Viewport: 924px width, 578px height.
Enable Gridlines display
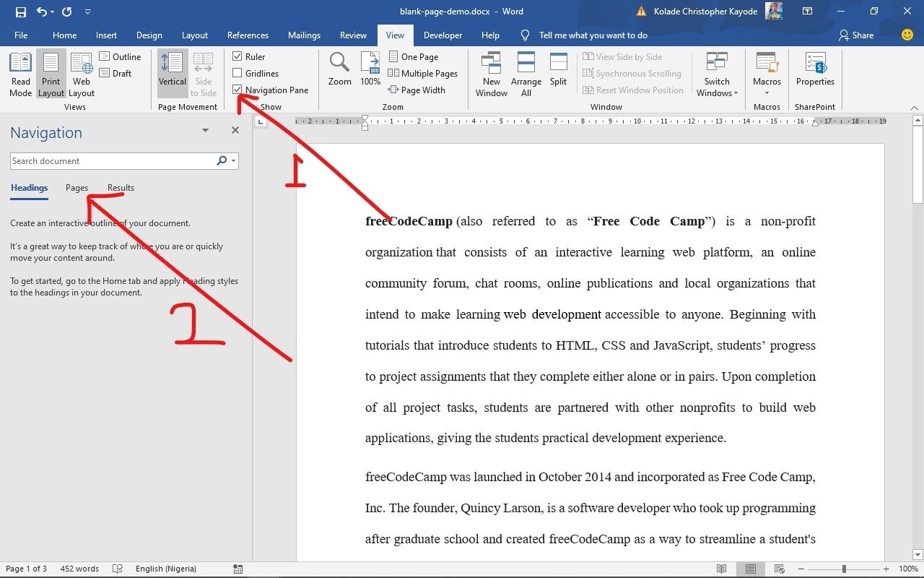[x=237, y=73]
